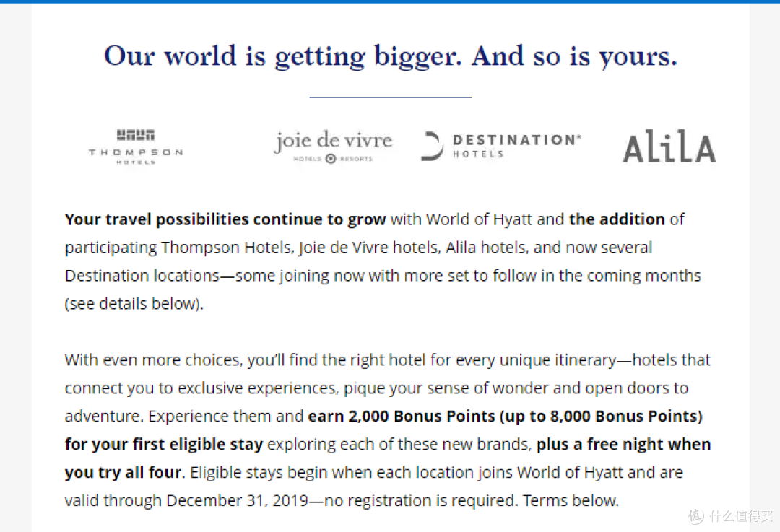This screenshot has height=532, width=780.
Task: Click the date "December 31, 2019"
Action: (x=238, y=501)
